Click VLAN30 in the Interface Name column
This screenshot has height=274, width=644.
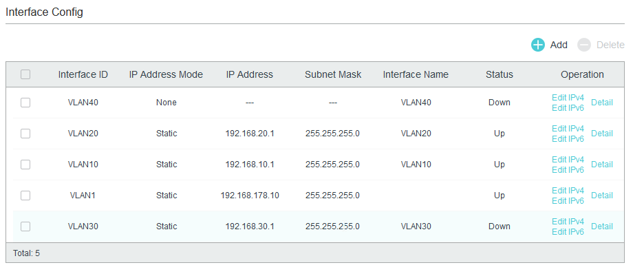[416, 226]
